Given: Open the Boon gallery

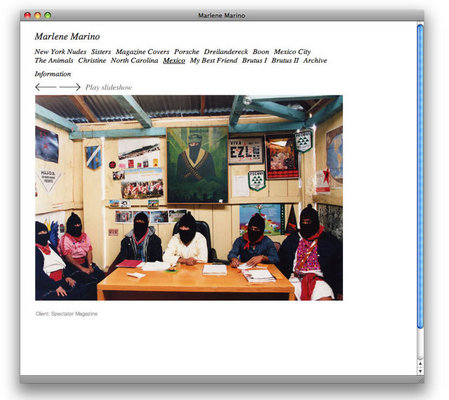Looking at the screenshot, I should click(261, 52).
